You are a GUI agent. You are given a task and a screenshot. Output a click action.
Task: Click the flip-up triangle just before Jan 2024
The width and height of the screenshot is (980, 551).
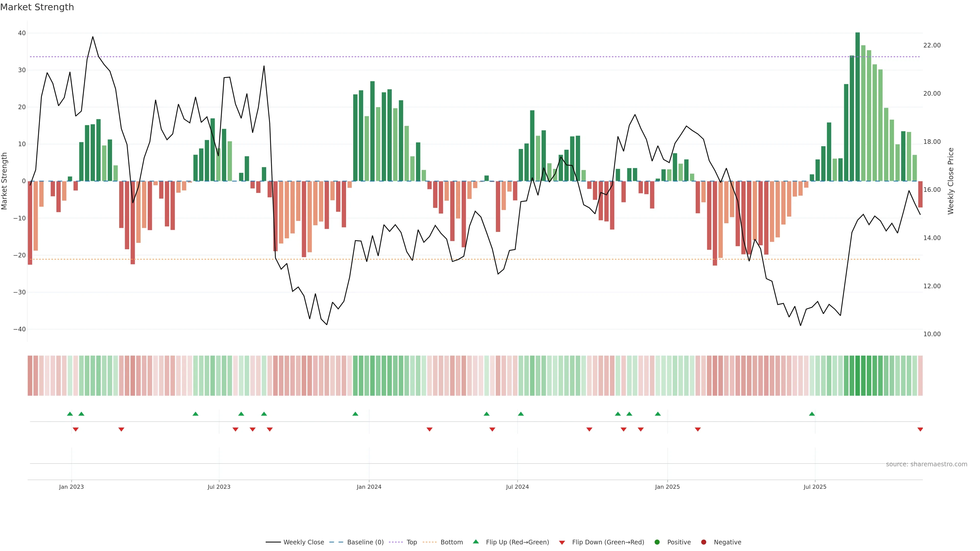(x=355, y=414)
